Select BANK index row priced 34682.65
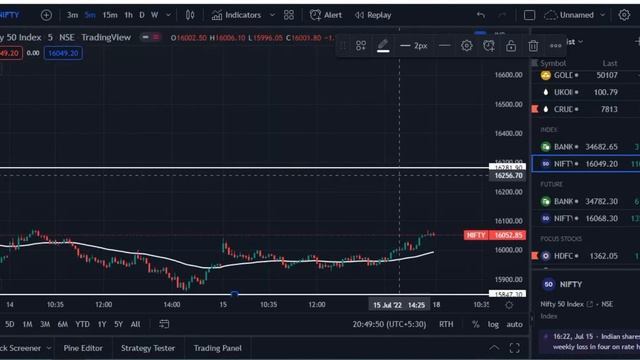This screenshot has height=360, width=640. pos(586,147)
